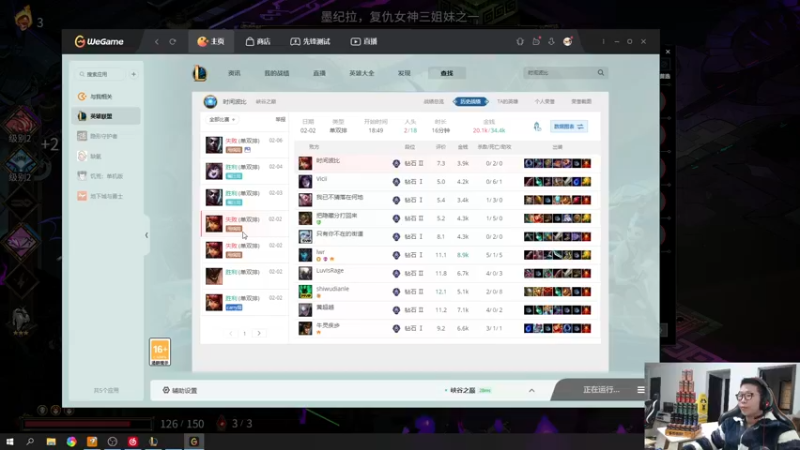Click the first item icon in LuvIsRage's row

(529, 273)
